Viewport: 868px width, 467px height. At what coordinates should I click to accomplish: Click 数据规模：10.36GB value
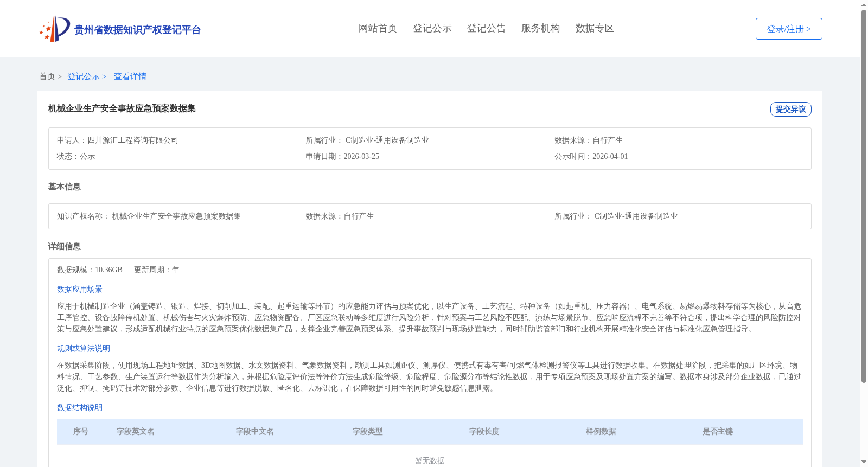tap(90, 270)
